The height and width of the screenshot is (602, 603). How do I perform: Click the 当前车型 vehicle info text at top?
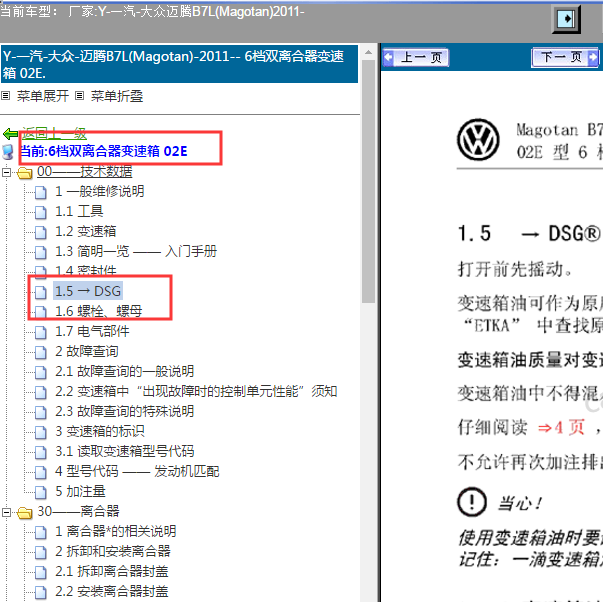pyautogui.click(x=152, y=12)
